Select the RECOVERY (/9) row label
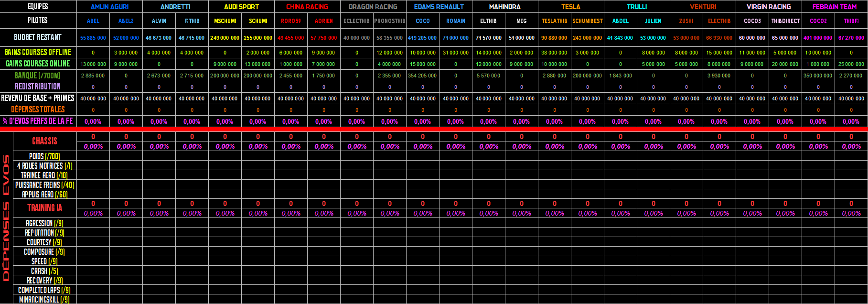This screenshot has height=304, width=868. (x=44, y=281)
